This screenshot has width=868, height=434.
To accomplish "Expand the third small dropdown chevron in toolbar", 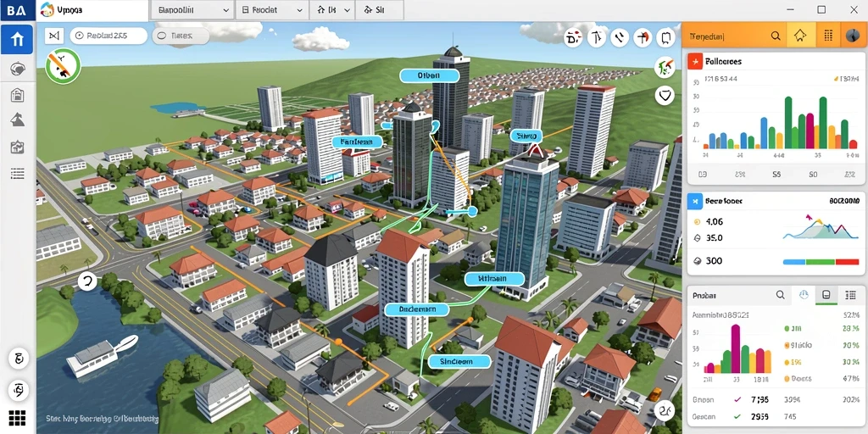I will (332, 10).
